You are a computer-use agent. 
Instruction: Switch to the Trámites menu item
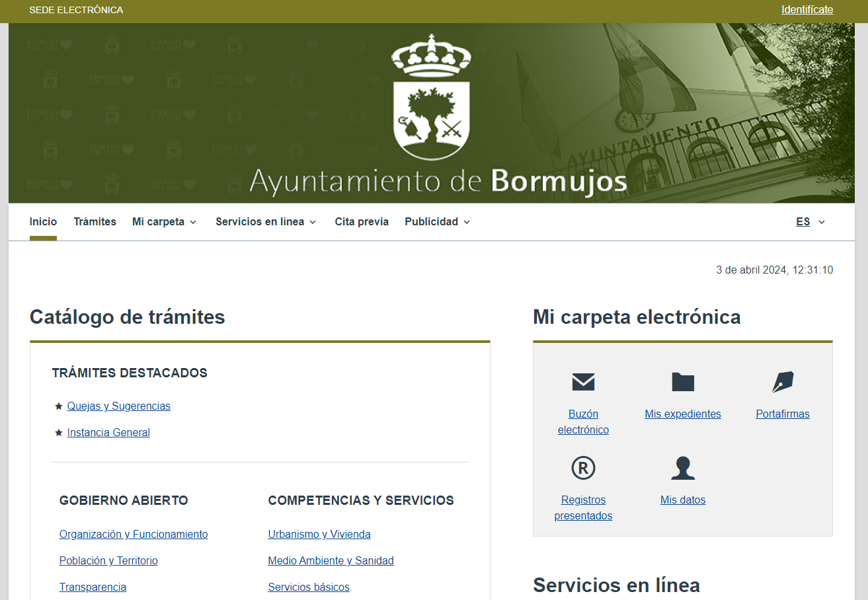click(95, 221)
